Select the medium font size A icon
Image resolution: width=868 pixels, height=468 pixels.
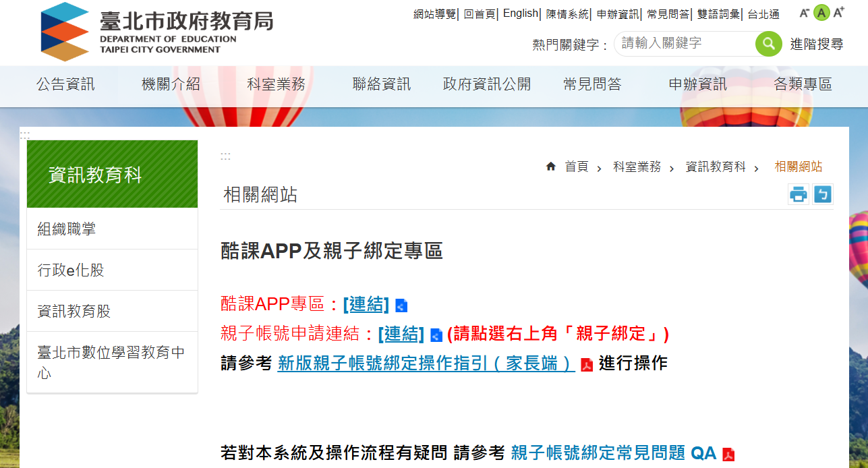pyautogui.click(x=821, y=13)
